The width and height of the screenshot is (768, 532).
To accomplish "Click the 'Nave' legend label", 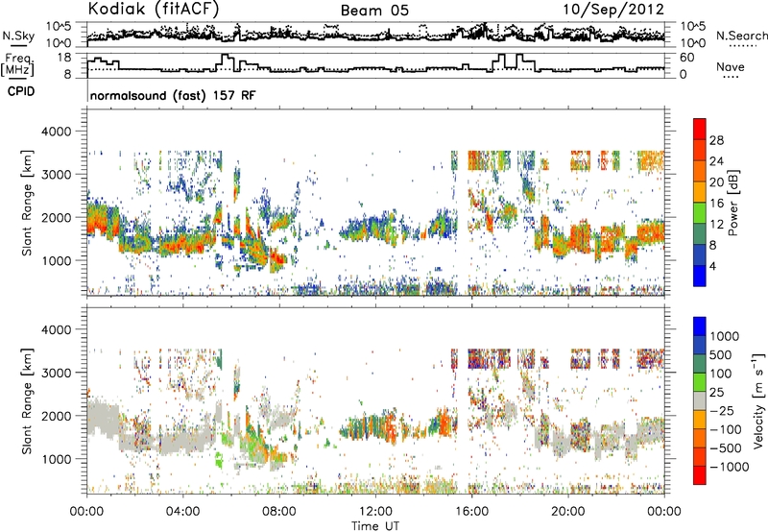I will 731,66.
